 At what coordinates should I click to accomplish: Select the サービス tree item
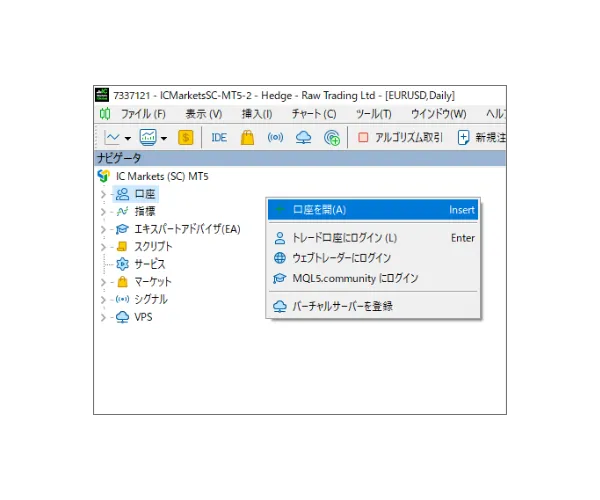click(x=150, y=264)
